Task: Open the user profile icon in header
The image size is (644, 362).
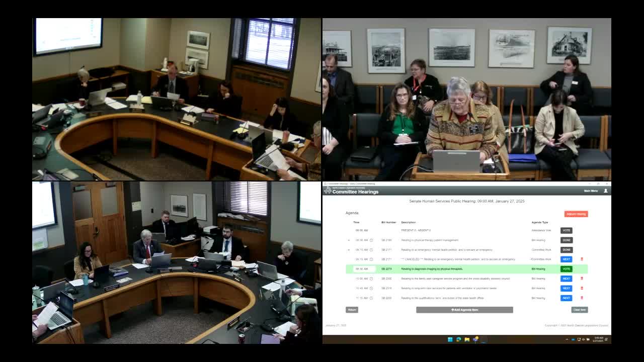Action: (605, 191)
